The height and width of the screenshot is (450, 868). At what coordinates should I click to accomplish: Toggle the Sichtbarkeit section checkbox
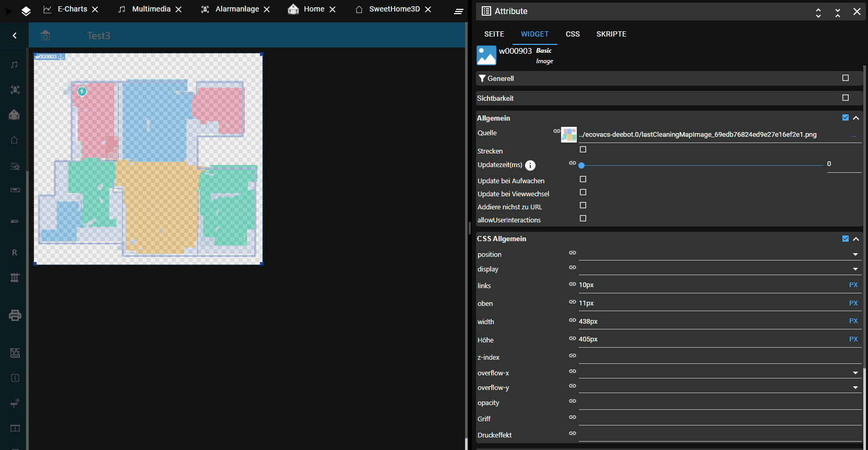click(846, 98)
